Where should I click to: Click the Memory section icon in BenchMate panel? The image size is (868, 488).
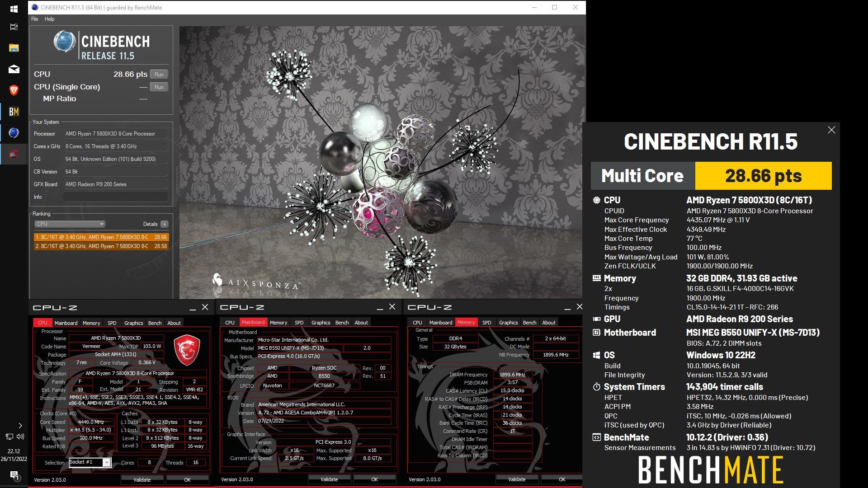597,278
